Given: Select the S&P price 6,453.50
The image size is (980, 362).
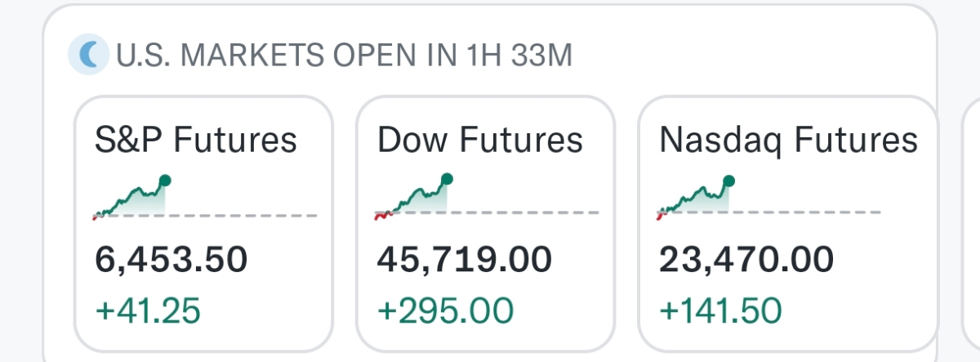Looking at the screenshot, I should point(171,260).
